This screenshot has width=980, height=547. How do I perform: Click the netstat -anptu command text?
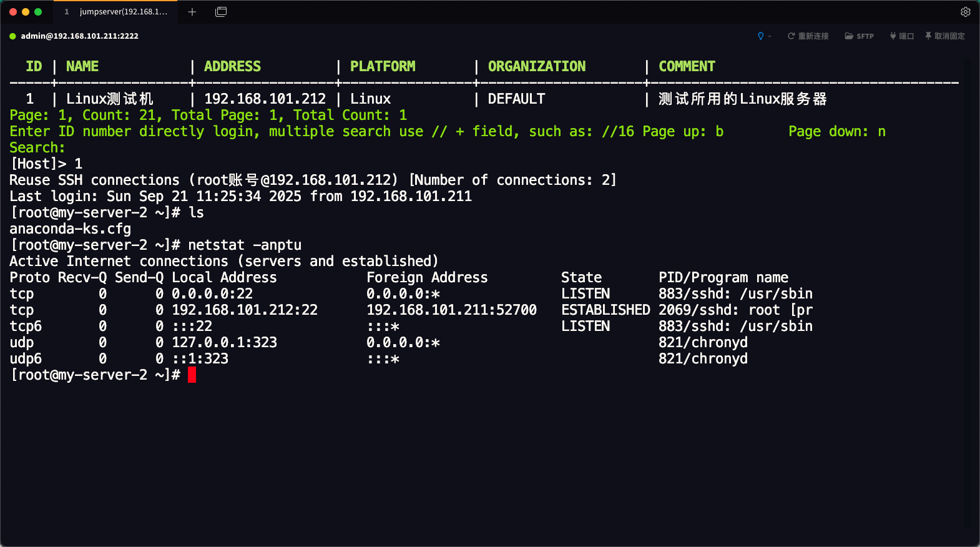coord(245,245)
